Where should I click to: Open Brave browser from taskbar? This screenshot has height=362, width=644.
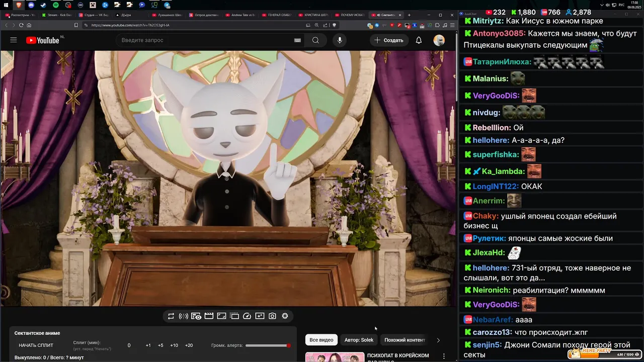pyautogui.click(x=19, y=5)
